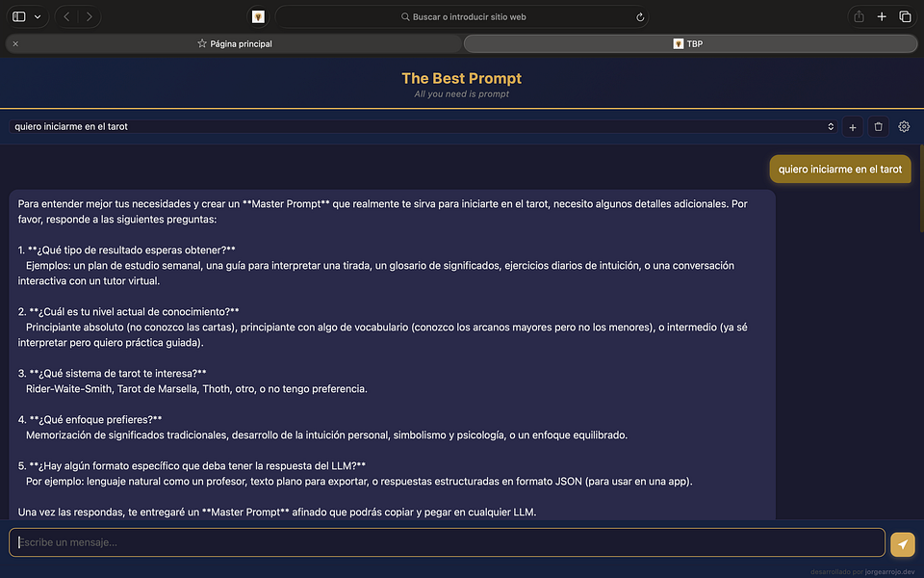
Task: Open chat settings gear icon
Action: tap(904, 127)
